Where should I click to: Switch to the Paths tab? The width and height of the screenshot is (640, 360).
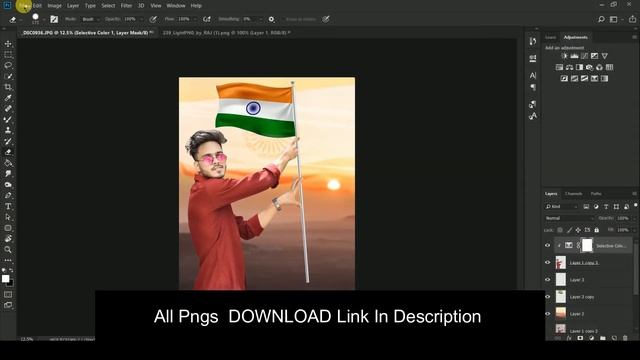coord(596,194)
